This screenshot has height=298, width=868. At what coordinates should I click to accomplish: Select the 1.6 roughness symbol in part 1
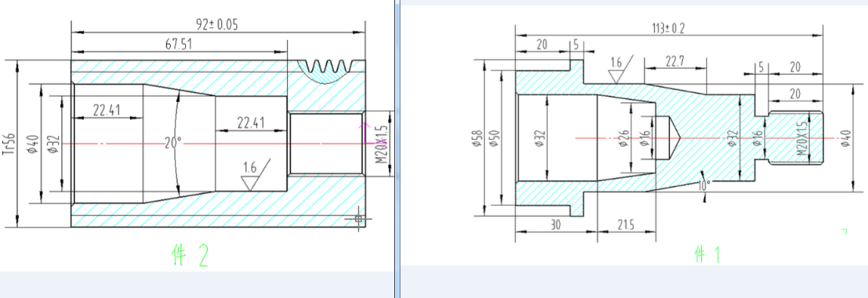[621, 70]
